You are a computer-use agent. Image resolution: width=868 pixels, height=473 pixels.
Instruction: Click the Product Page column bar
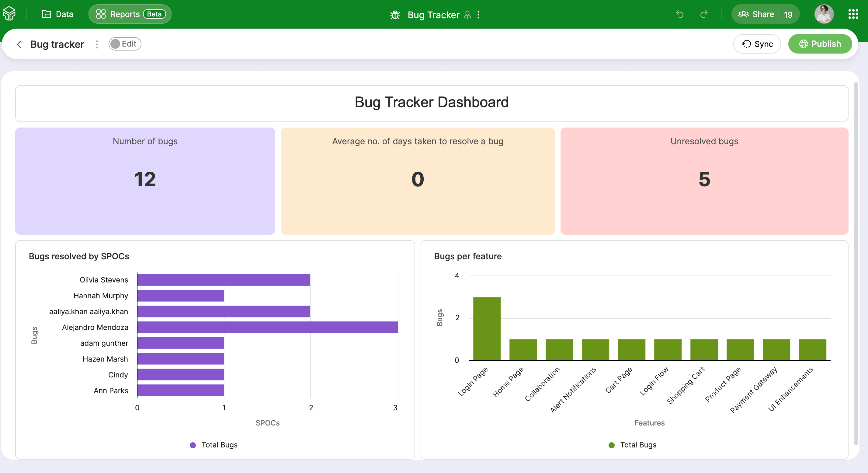tap(740, 350)
